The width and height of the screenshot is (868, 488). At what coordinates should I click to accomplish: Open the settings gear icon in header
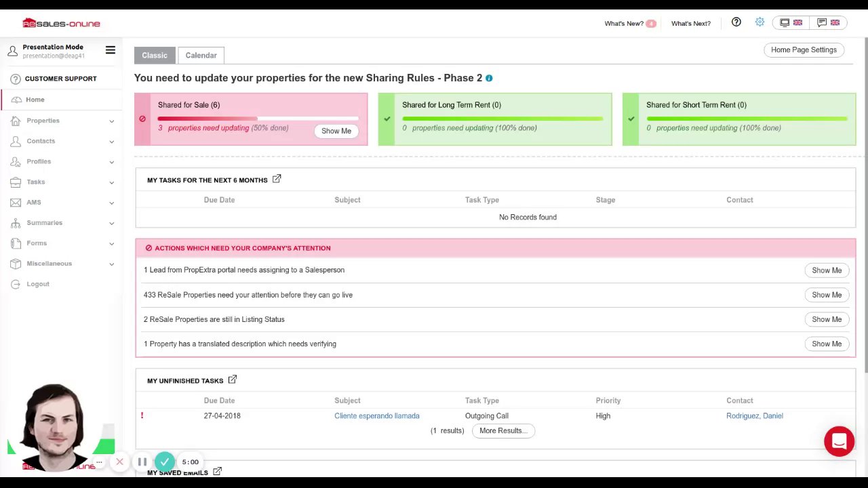click(x=759, y=22)
